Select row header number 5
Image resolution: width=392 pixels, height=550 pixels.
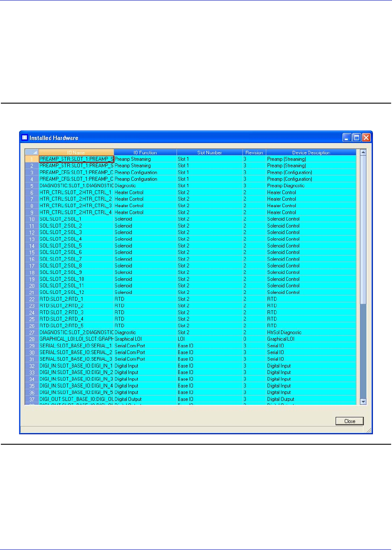[x=32, y=186]
